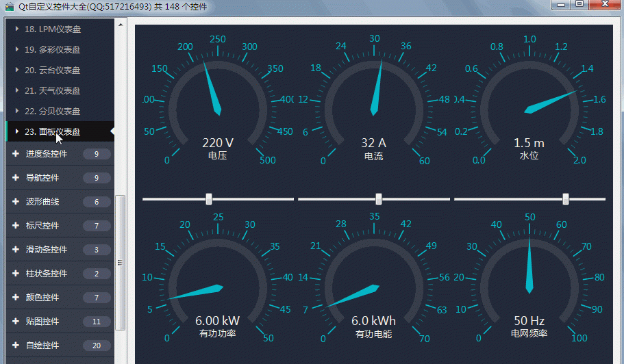
Task: Click the arrow before 22. 分贝仪表盘
Action: coord(16,110)
